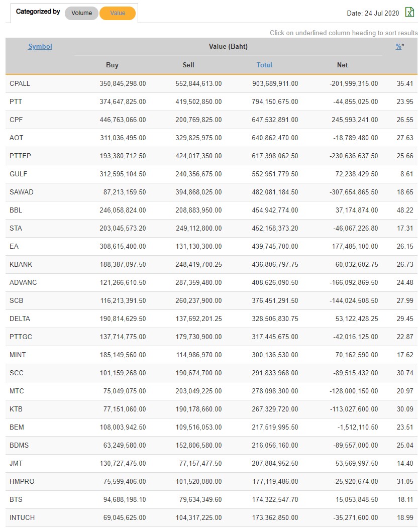Switch categorization to Volume
Viewport: 420px width, 528px height.
point(81,13)
